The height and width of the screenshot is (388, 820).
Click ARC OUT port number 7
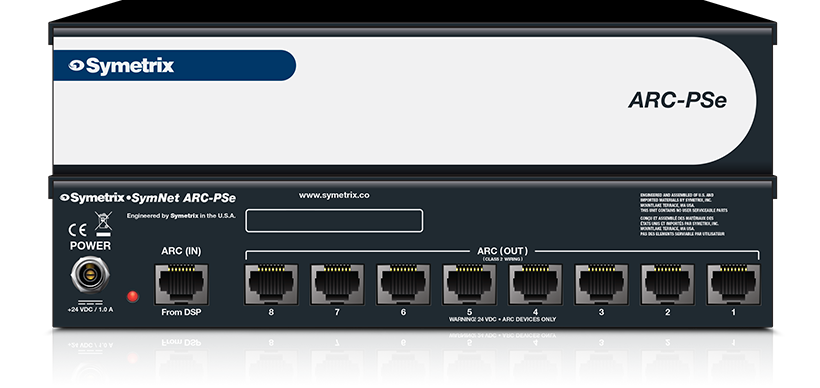(337, 284)
